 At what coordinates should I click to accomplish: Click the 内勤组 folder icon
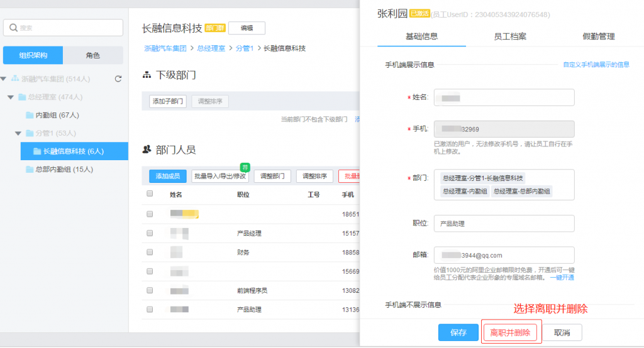pyautogui.click(x=30, y=116)
